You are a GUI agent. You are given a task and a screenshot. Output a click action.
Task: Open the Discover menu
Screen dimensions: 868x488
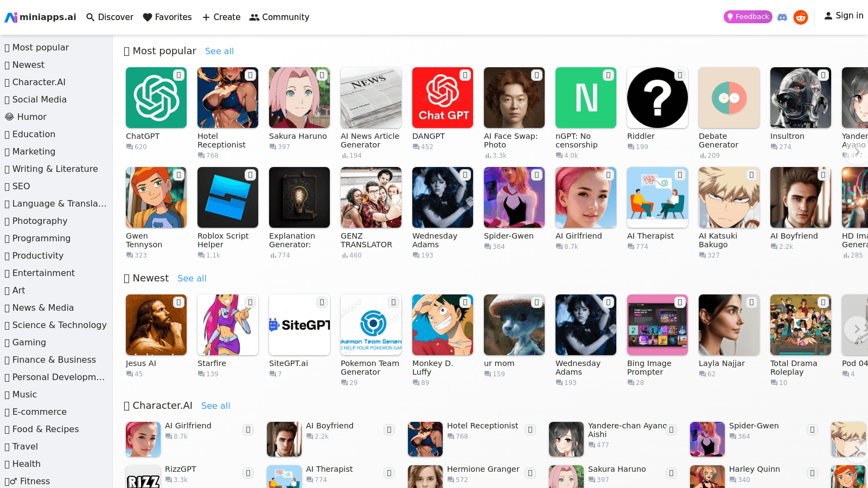pos(110,17)
